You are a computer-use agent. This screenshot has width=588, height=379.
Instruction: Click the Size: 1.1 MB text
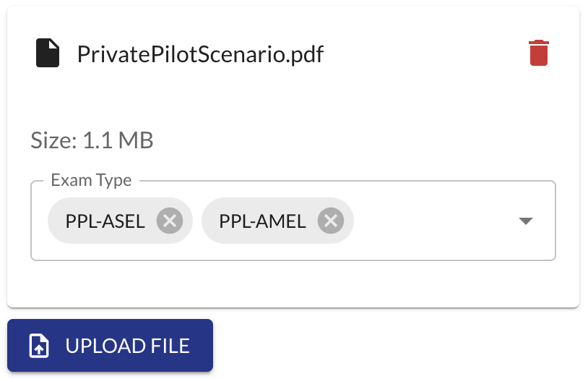pos(92,140)
